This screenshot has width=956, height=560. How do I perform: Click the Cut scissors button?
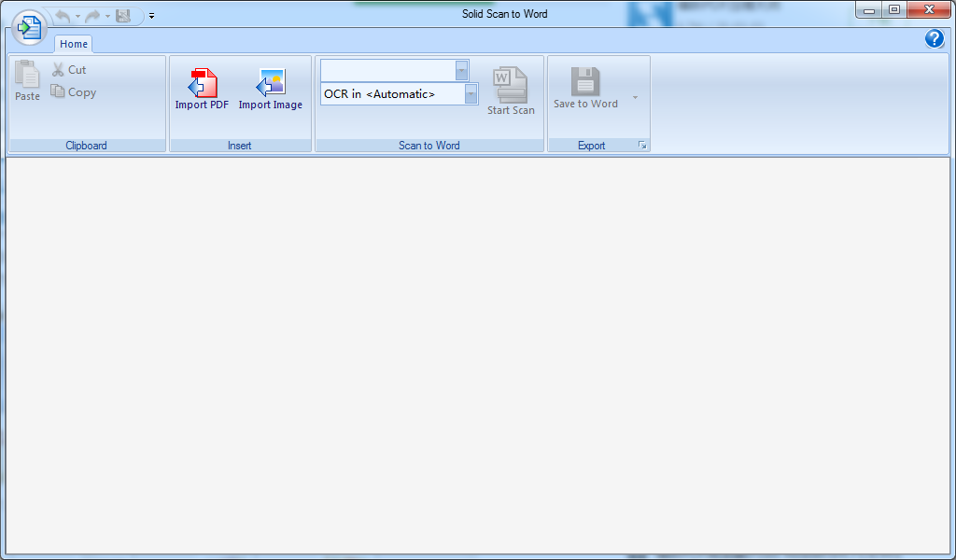click(68, 69)
